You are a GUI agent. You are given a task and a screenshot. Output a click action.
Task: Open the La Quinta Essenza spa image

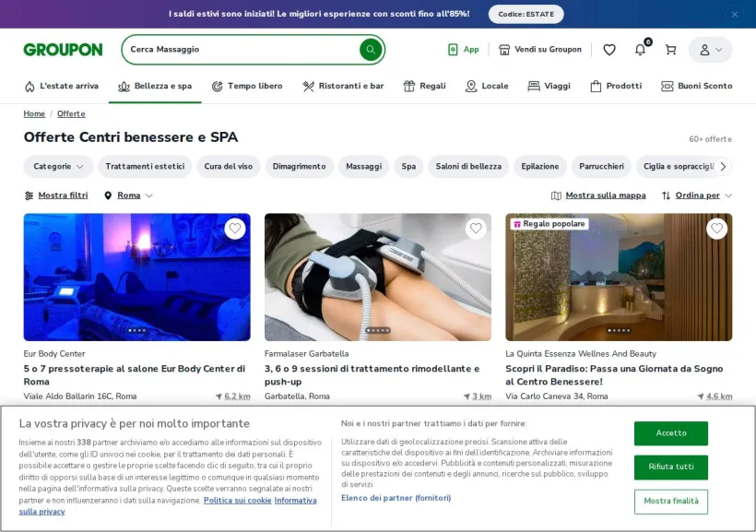619,278
